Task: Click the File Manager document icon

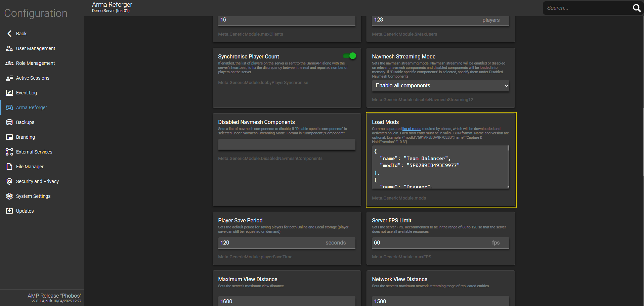Action: pyautogui.click(x=9, y=167)
